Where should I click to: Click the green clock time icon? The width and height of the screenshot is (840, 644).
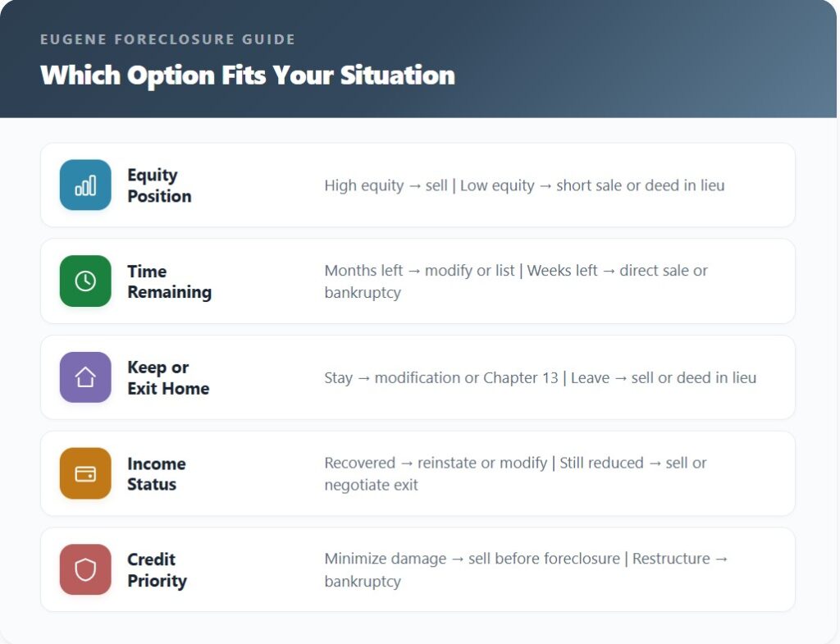85,281
